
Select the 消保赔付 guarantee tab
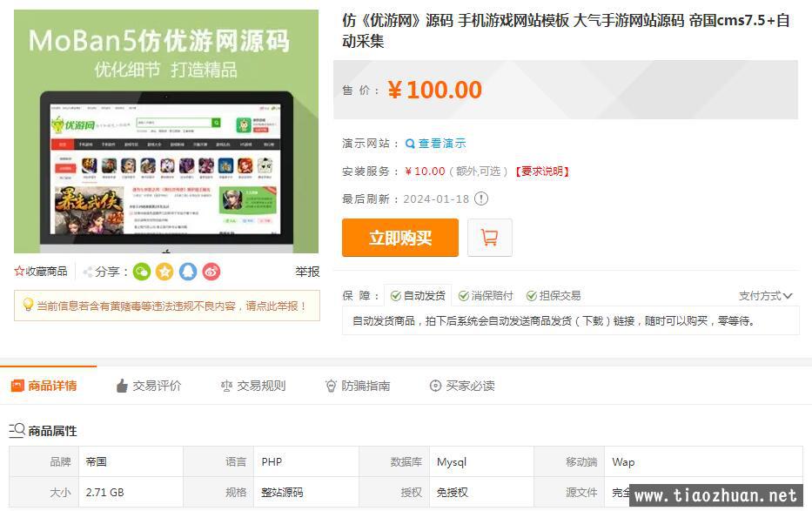click(x=486, y=296)
